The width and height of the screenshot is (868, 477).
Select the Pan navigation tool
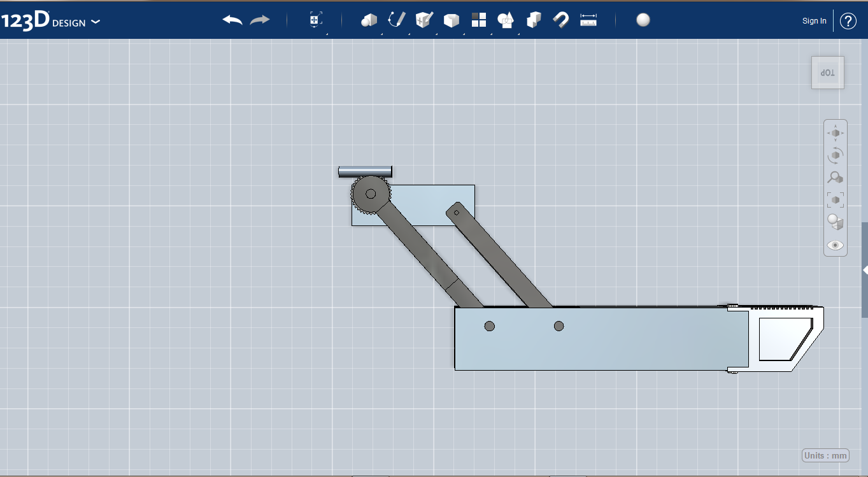click(x=836, y=133)
